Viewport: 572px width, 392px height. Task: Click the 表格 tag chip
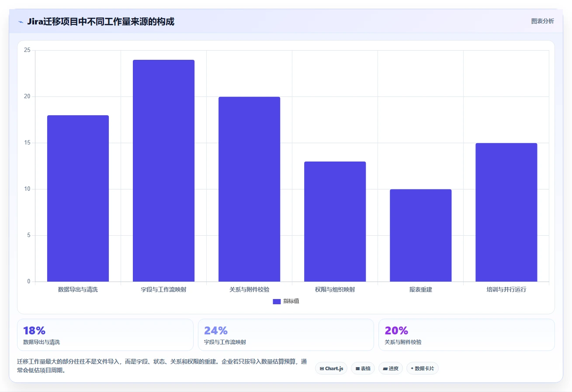[363, 368]
